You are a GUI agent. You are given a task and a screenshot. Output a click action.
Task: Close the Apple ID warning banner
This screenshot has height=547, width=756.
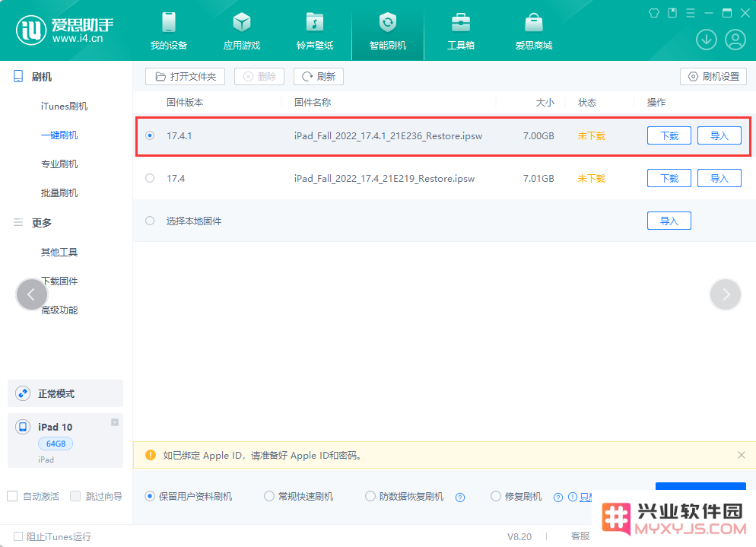(x=742, y=455)
